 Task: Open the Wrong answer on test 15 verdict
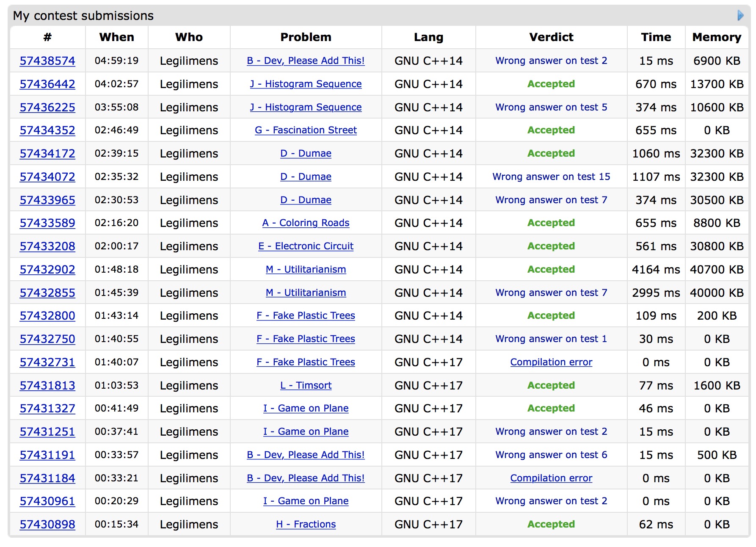[551, 177]
